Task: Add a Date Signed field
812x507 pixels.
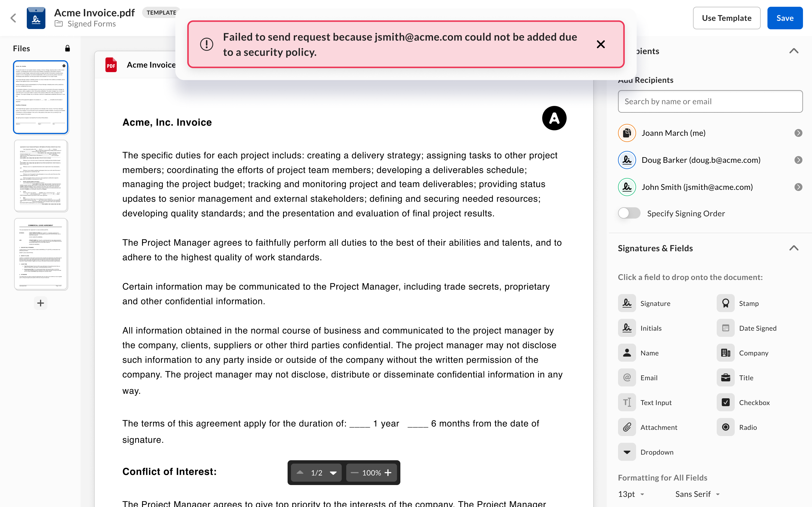Action: (x=725, y=328)
